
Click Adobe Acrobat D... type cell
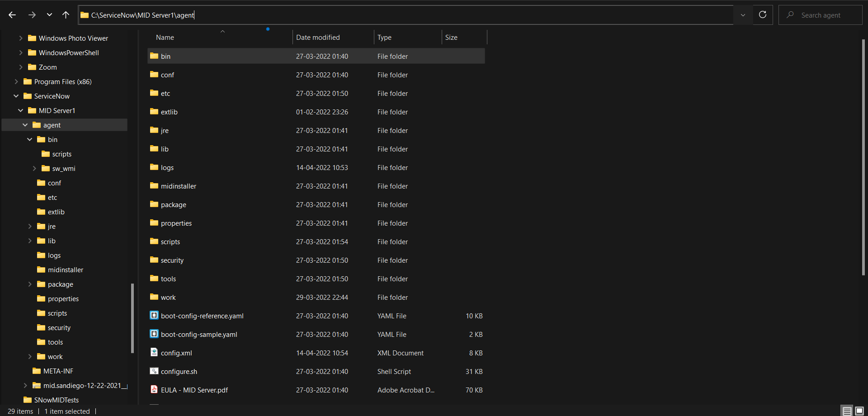coord(406,390)
